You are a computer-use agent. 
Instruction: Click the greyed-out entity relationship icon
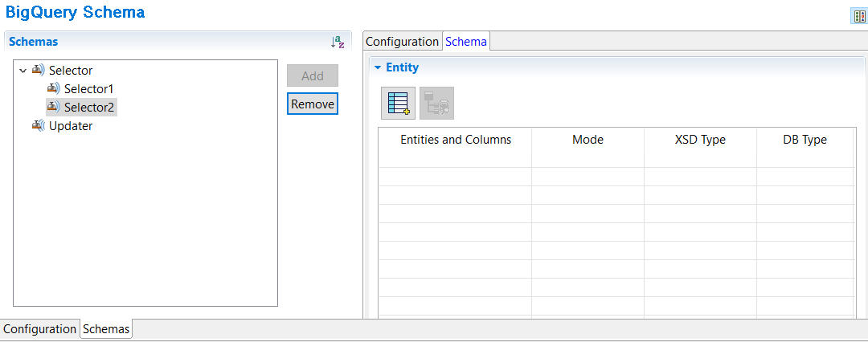tap(436, 103)
